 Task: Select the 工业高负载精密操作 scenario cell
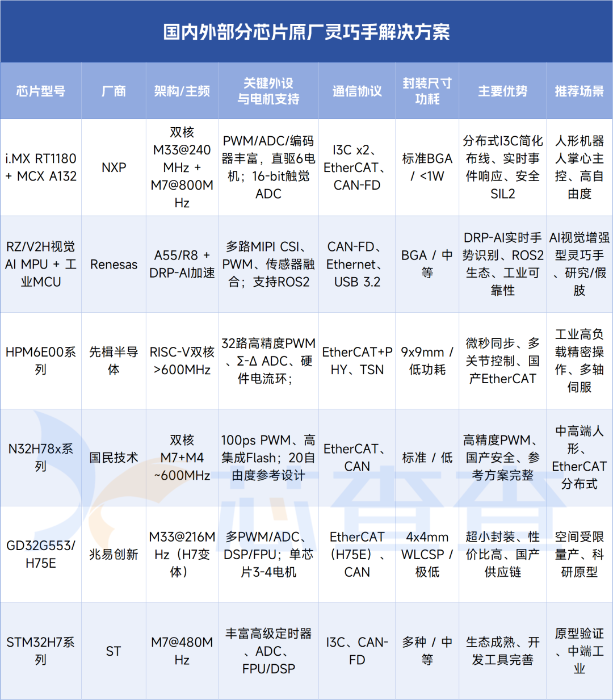tap(580, 361)
